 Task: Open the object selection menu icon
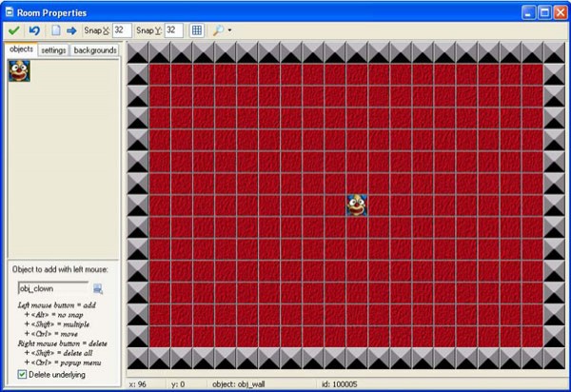(98, 289)
